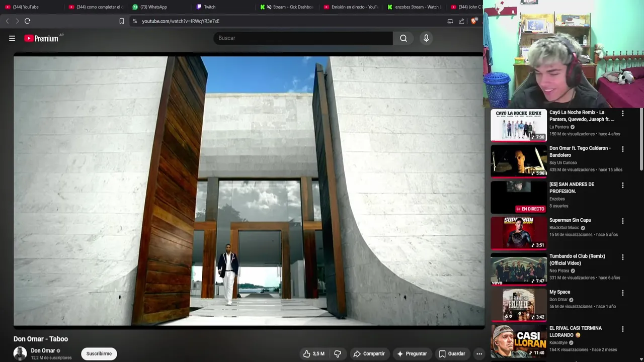Open Superman Sin Capa thumbnail
Screen dimensions: 644x362
pos(519,233)
